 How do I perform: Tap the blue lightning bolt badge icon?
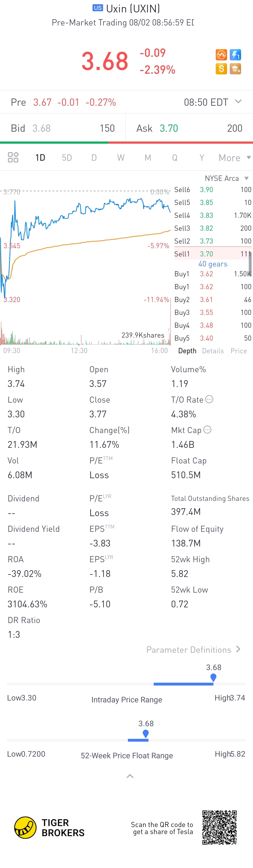235,55
